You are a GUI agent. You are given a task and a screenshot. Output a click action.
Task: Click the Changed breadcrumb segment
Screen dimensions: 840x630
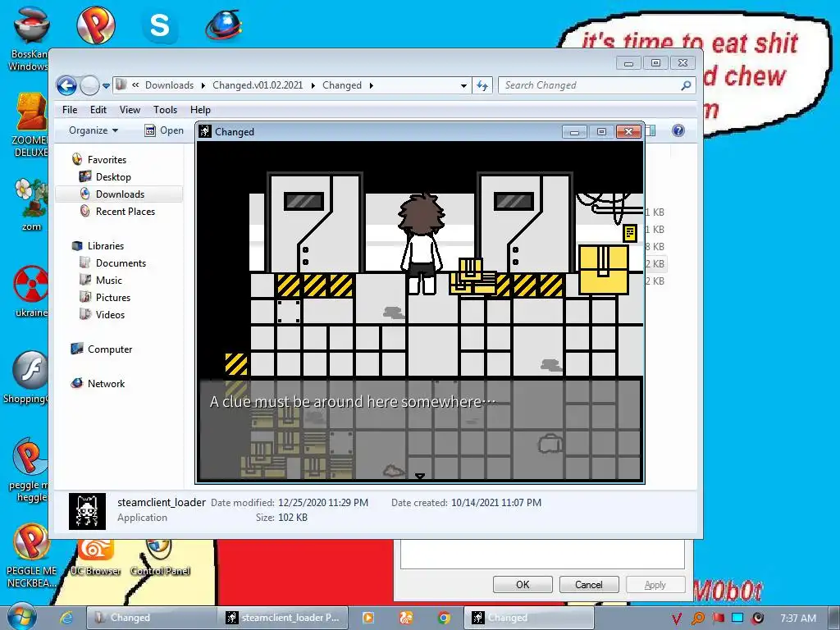tap(342, 85)
